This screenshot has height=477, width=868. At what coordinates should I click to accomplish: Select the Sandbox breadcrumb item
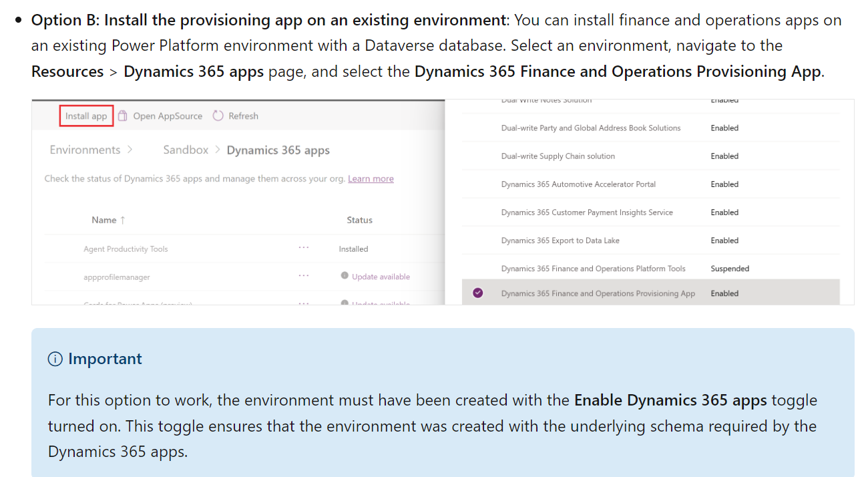[x=185, y=150]
